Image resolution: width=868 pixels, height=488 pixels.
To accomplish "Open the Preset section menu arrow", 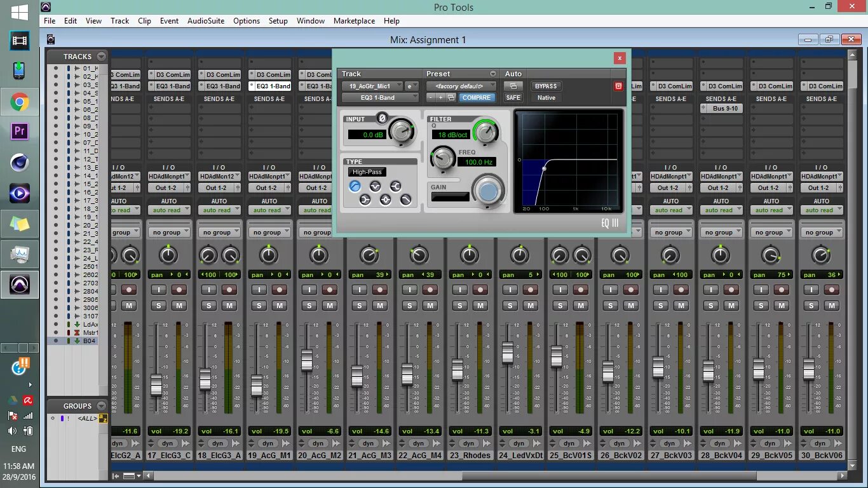I will coord(492,74).
